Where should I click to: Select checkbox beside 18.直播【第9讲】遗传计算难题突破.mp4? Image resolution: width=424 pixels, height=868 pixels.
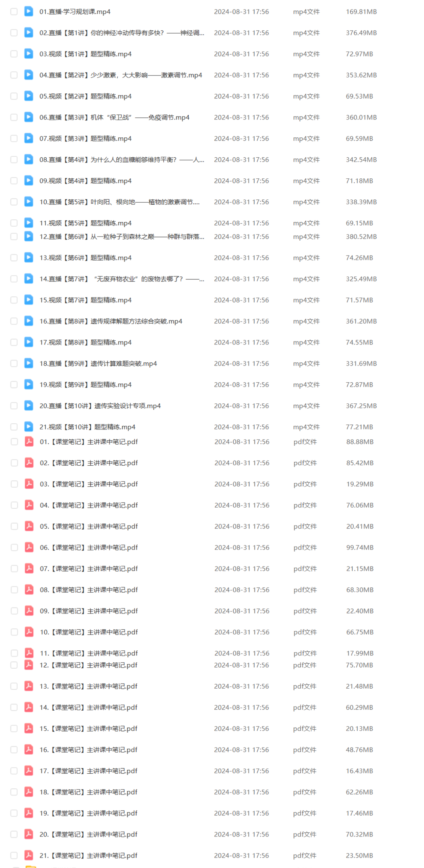click(14, 363)
